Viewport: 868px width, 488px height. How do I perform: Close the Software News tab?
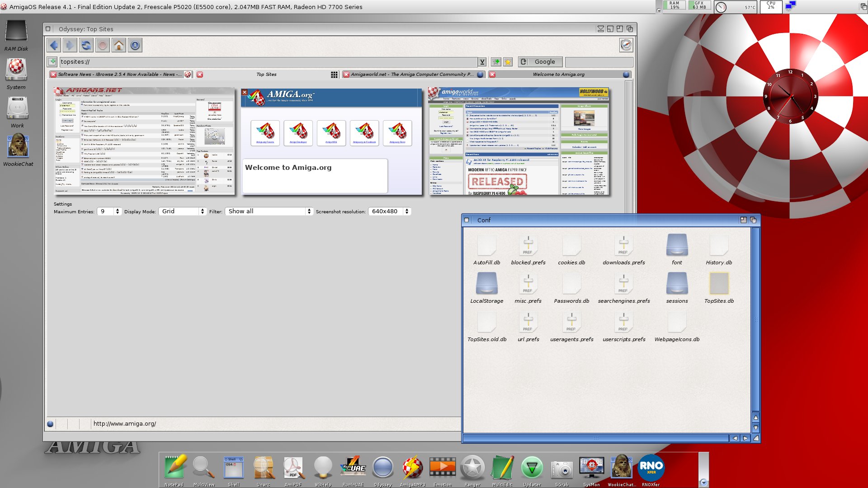click(x=53, y=75)
